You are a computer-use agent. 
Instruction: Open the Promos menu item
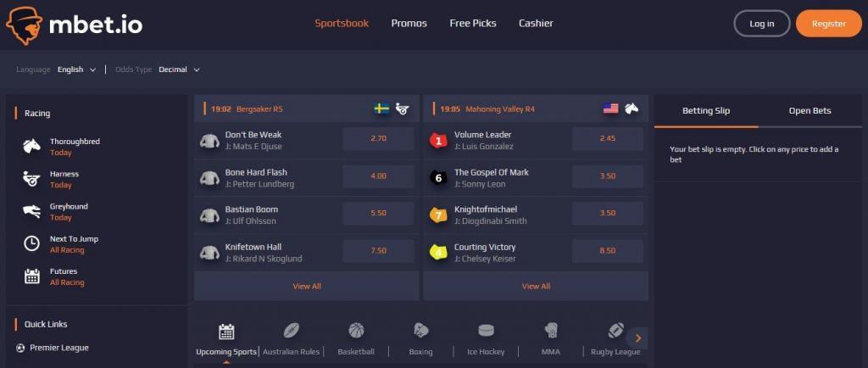click(x=409, y=23)
